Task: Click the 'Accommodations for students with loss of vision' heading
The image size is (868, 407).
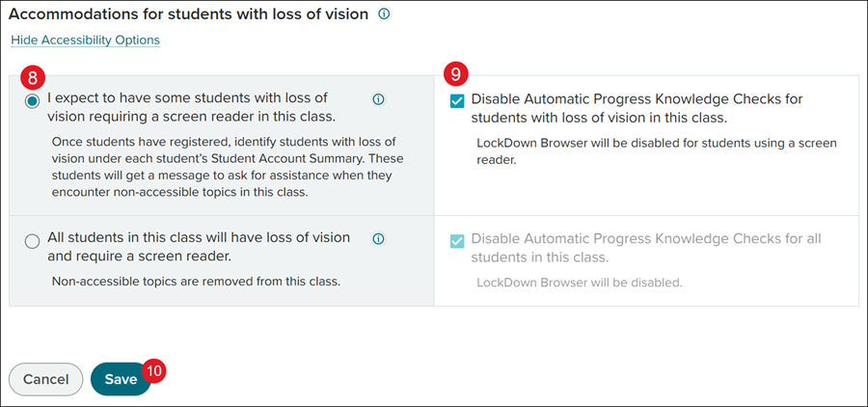Action: point(189,15)
